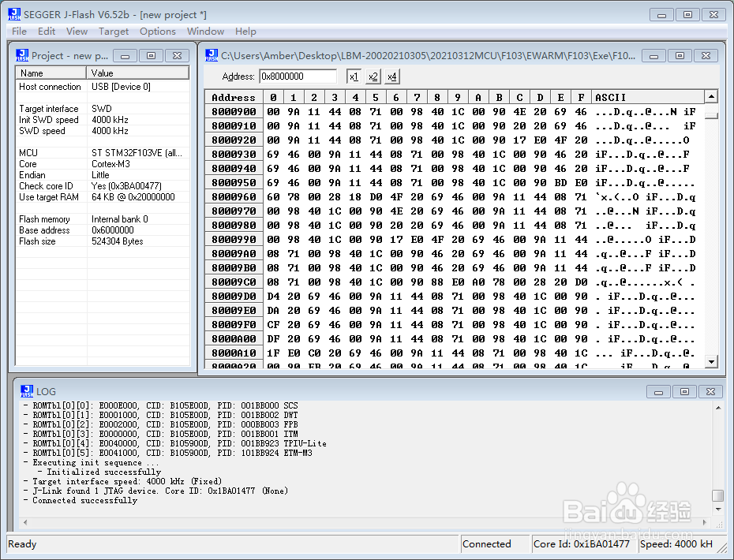
Task: Select the Host connection row
Action: [103, 87]
